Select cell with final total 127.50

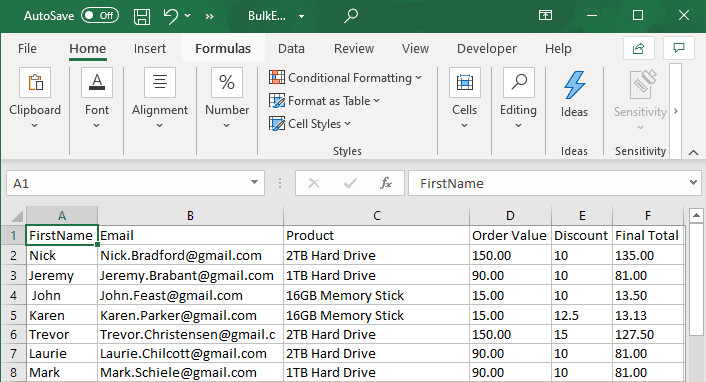coord(648,334)
